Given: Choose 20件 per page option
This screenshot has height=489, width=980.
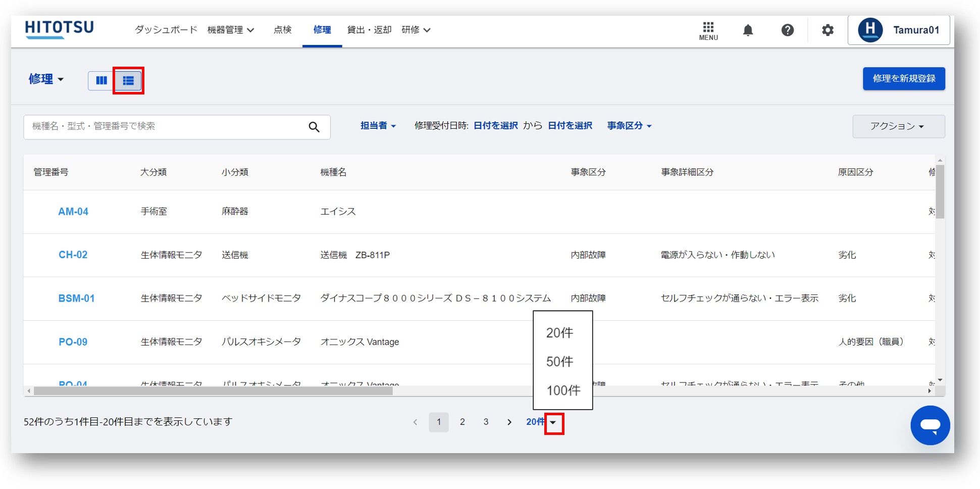Looking at the screenshot, I should (559, 333).
